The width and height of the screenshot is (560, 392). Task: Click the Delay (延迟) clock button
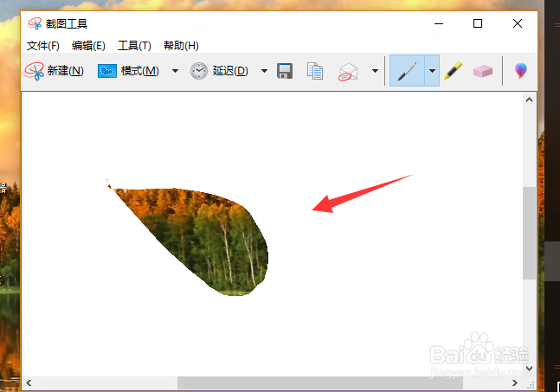(219, 71)
